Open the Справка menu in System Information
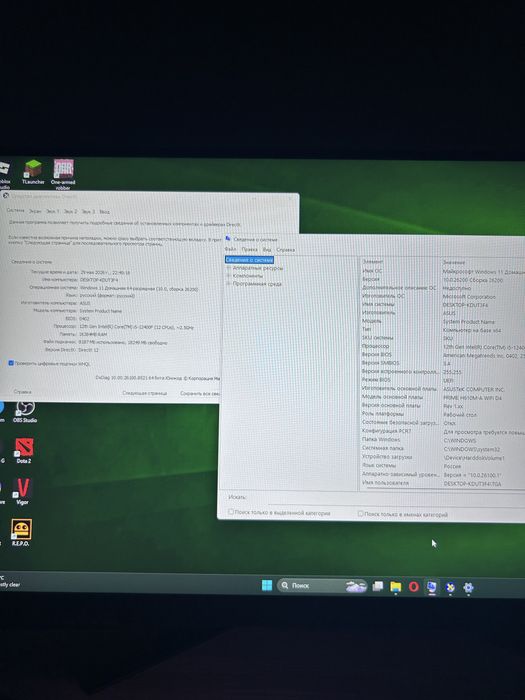Image resolution: width=525 pixels, height=700 pixels. click(x=286, y=250)
